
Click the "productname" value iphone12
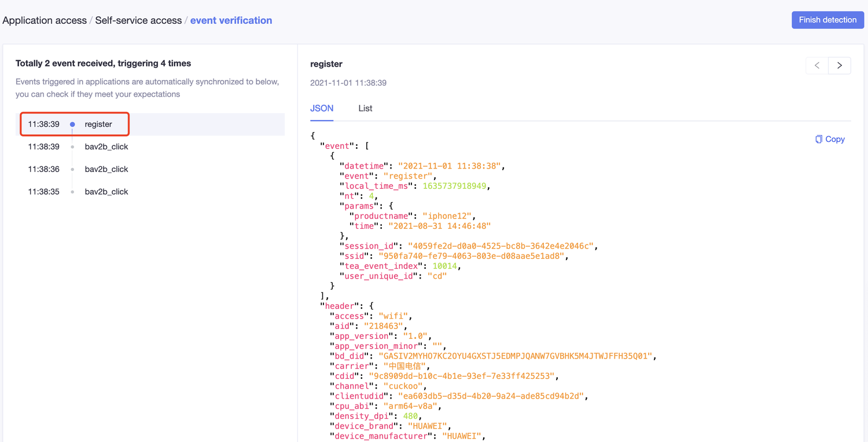[x=448, y=216]
